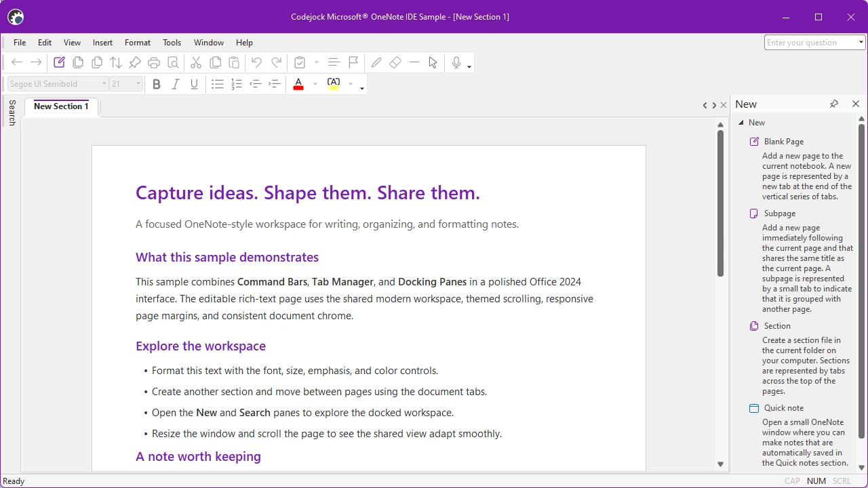Select the New Section 1 tab
This screenshot has width=868, height=488.
(x=61, y=106)
